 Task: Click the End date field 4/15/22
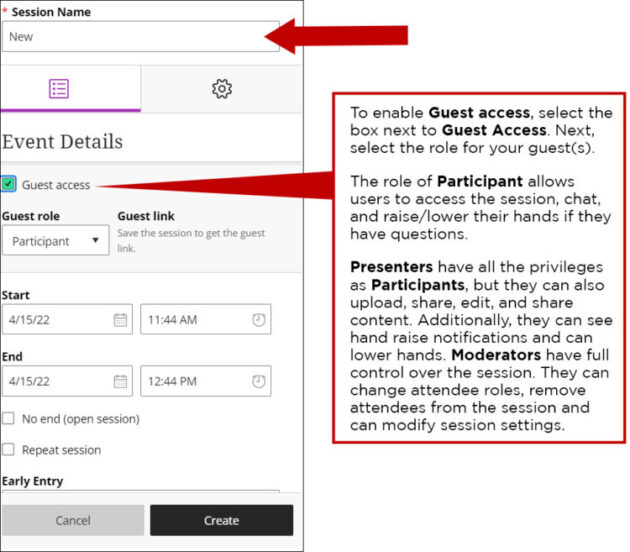[67, 381]
